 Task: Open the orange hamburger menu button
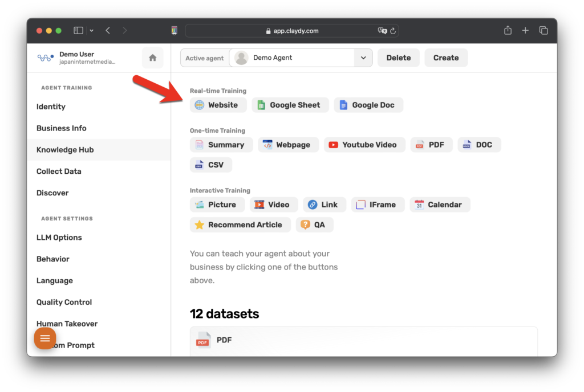[45, 338]
